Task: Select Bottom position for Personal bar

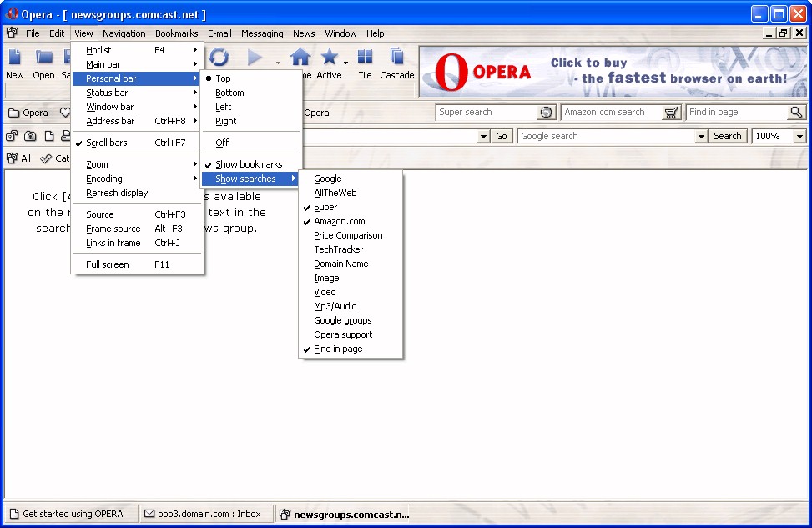Action: (229, 93)
